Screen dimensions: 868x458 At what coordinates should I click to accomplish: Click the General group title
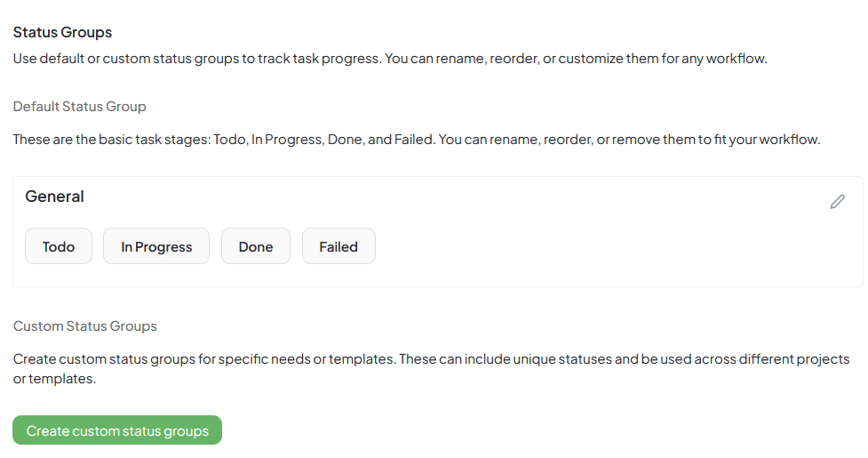[x=54, y=197]
